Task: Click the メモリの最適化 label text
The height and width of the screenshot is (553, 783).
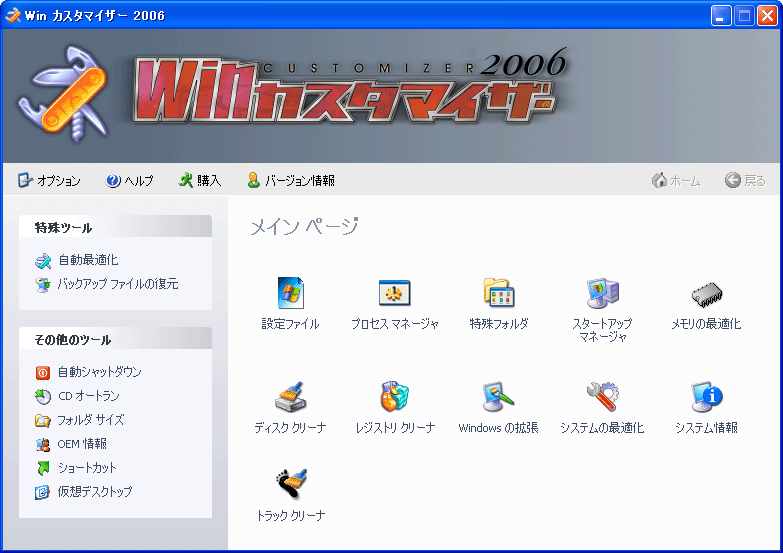Action: [706, 324]
